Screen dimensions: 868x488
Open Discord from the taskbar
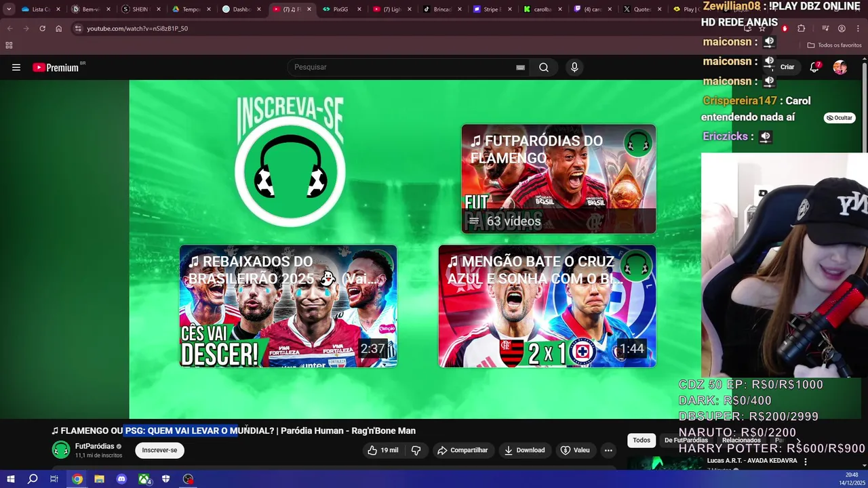(x=121, y=479)
